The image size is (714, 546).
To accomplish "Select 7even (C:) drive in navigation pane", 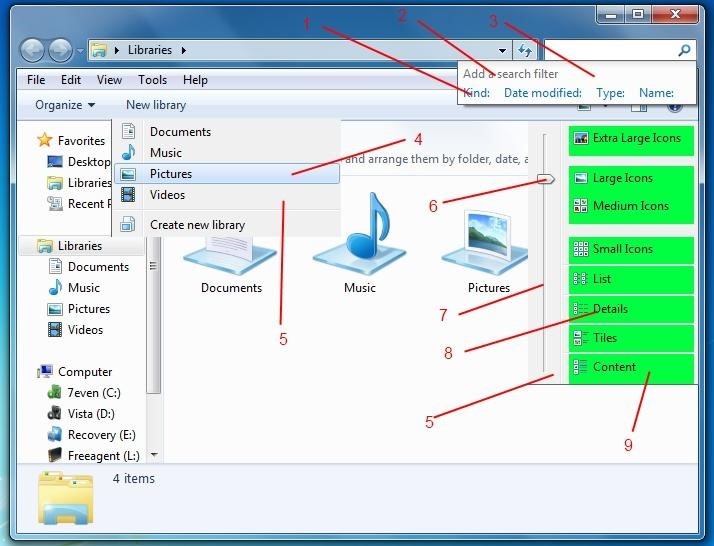I will (x=94, y=393).
